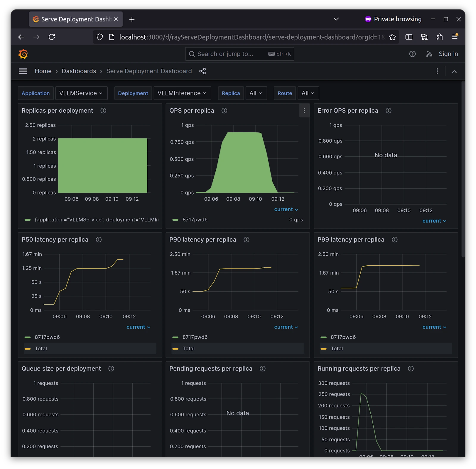Image resolution: width=476 pixels, height=469 pixels.
Task: Show info for P90 latency per replica
Action: pyautogui.click(x=246, y=240)
